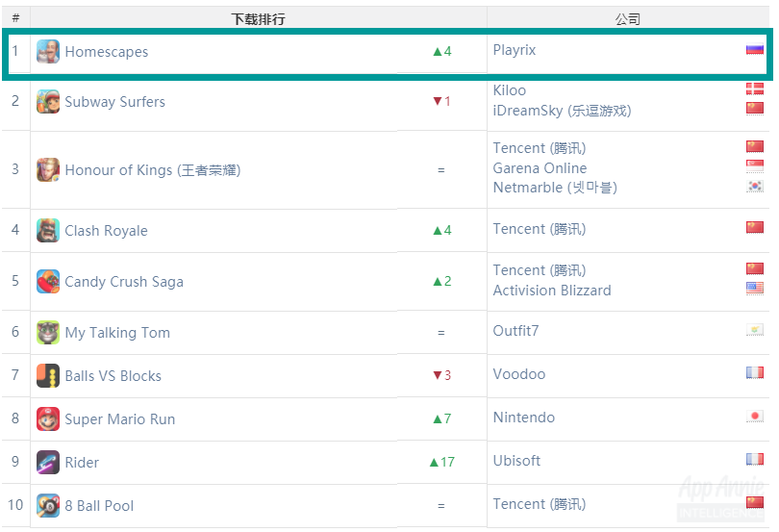This screenshot has width=779, height=532.
Task: Open the Garena Online company link
Action: coord(540,168)
